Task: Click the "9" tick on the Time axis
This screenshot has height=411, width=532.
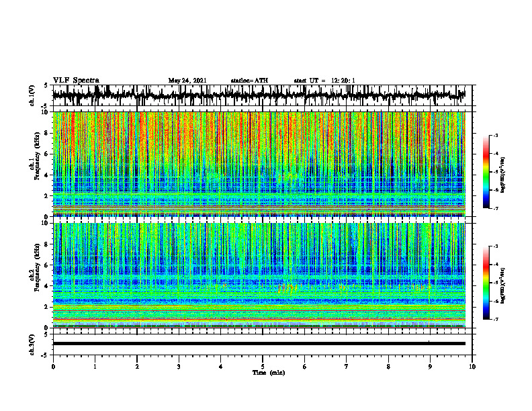Action: tap(430, 367)
